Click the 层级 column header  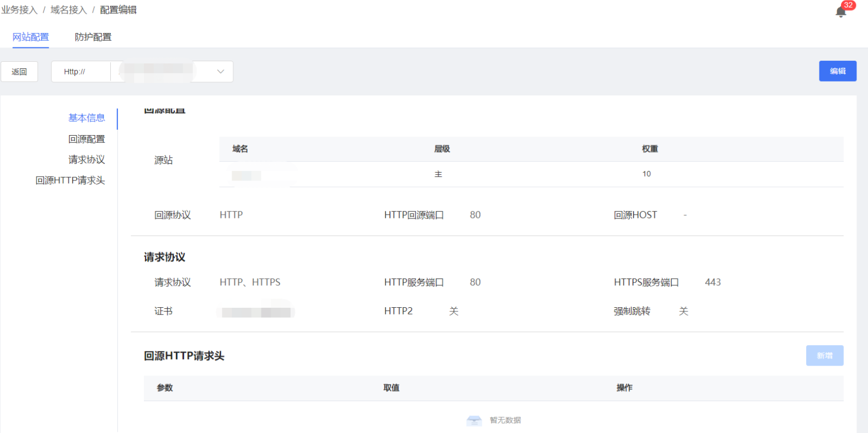[442, 149]
